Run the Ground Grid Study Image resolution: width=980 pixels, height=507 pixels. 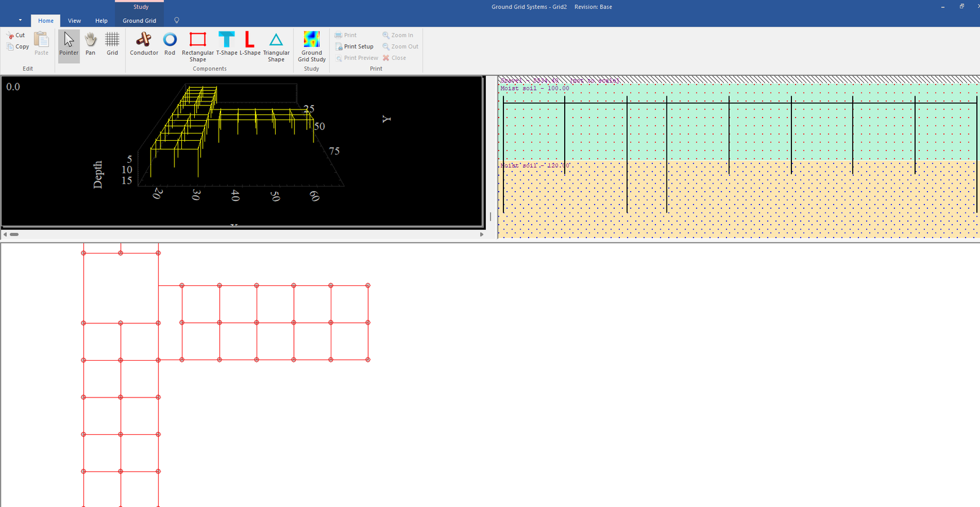point(312,46)
